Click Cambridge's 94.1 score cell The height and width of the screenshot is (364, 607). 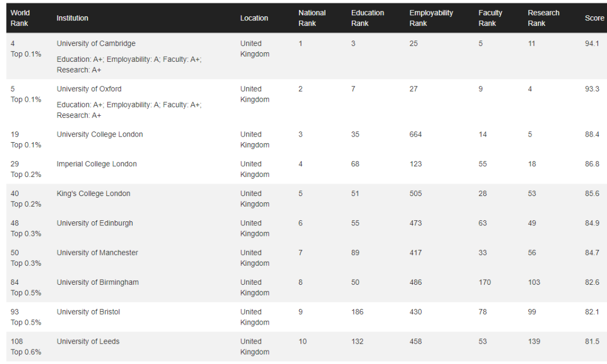click(592, 43)
